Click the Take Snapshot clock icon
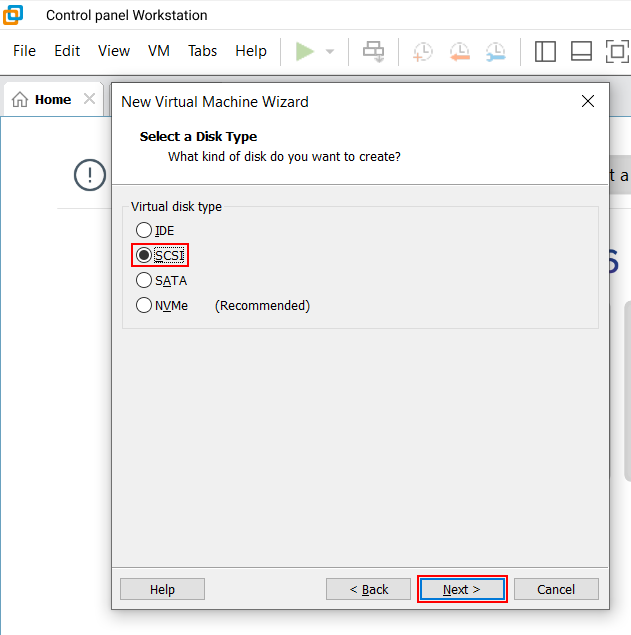 (x=423, y=51)
